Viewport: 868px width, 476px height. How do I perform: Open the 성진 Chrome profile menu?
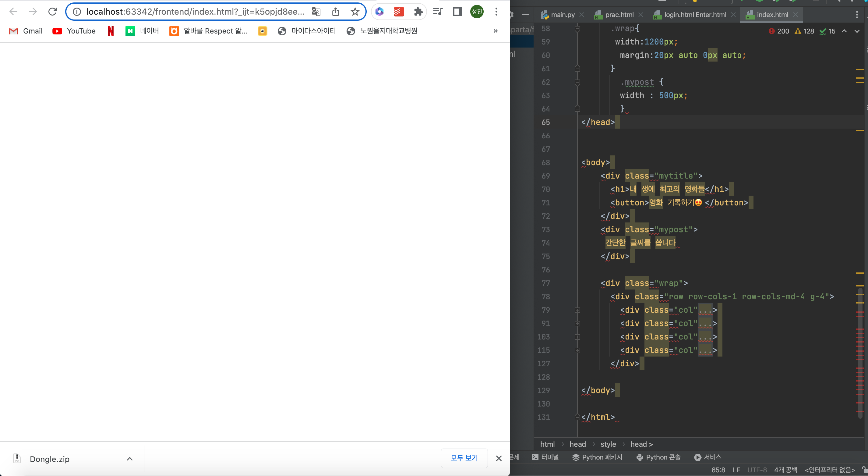[477, 12]
